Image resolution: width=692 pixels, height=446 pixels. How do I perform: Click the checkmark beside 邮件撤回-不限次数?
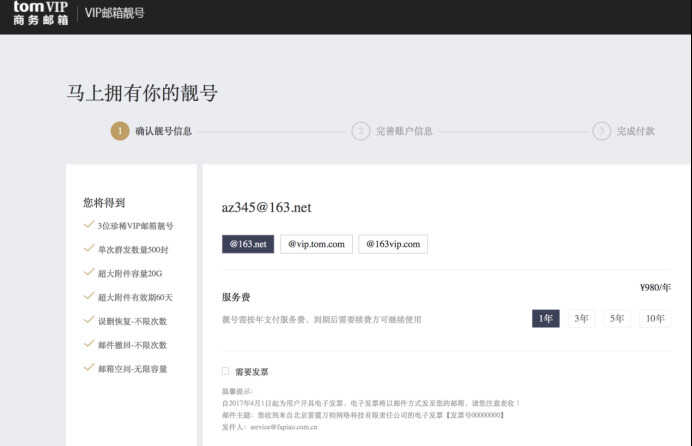point(89,344)
